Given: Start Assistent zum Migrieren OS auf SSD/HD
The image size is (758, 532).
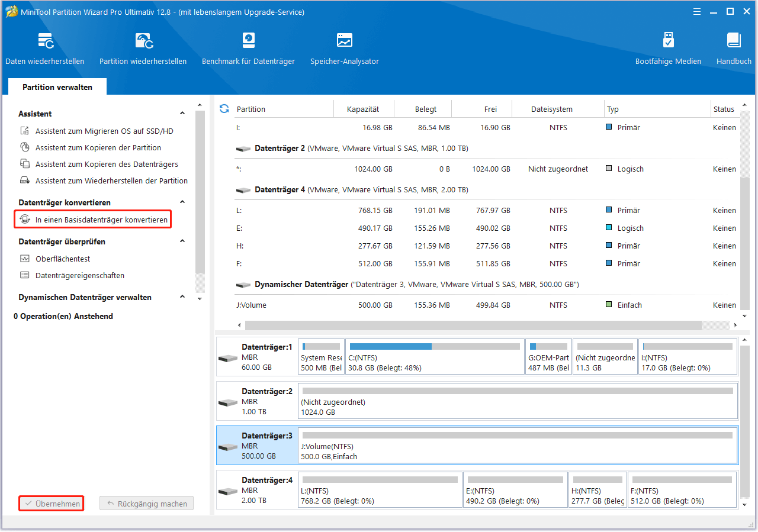Looking at the screenshot, I should point(104,131).
